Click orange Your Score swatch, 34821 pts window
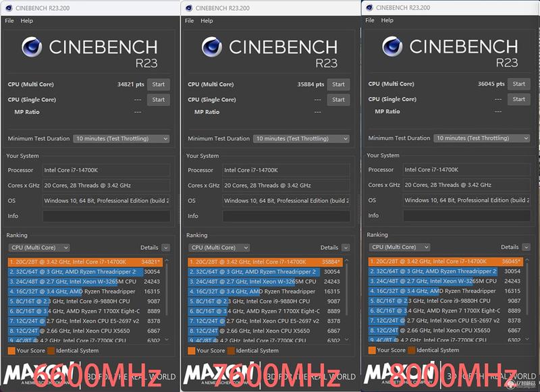Viewport: 540px width, 392px height. 11,351
